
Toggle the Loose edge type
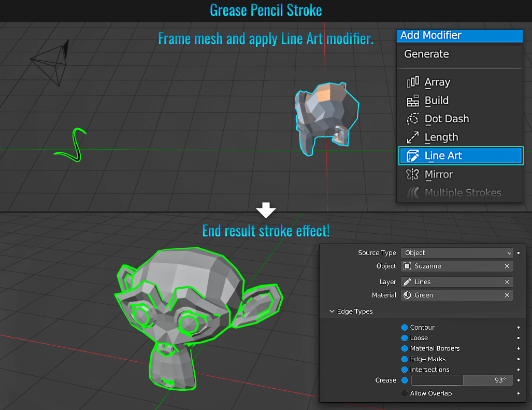405,338
